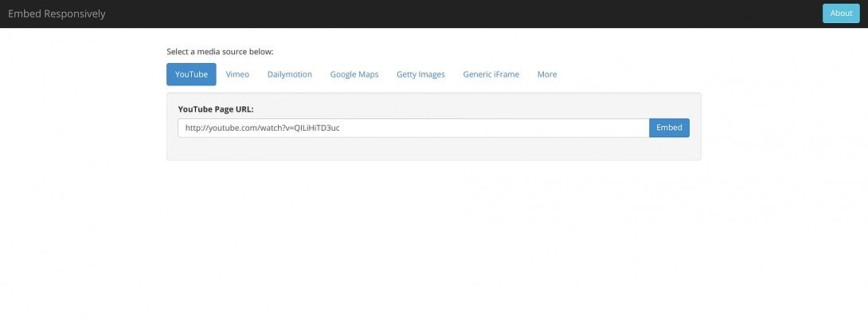Generate embed code via Embed button
Viewport: 868px width, 319px height.
(x=669, y=128)
